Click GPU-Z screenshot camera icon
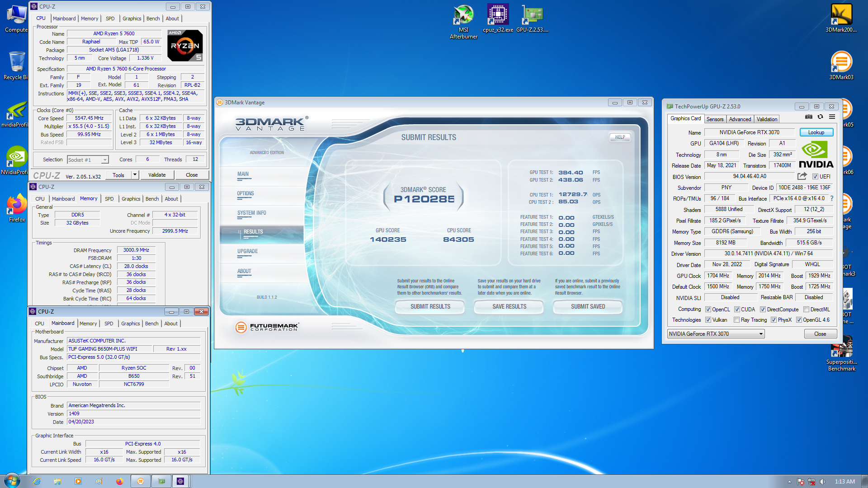The width and height of the screenshot is (868, 488). pyautogui.click(x=809, y=117)
